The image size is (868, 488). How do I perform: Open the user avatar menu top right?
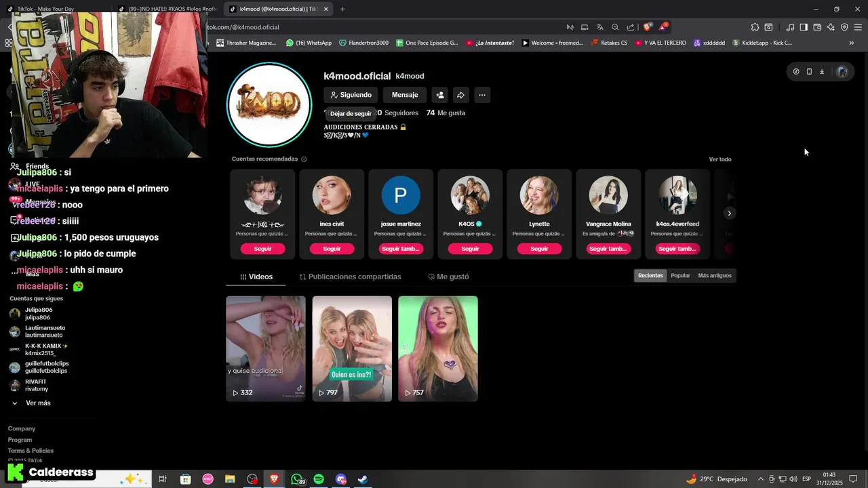coord(842,71)
